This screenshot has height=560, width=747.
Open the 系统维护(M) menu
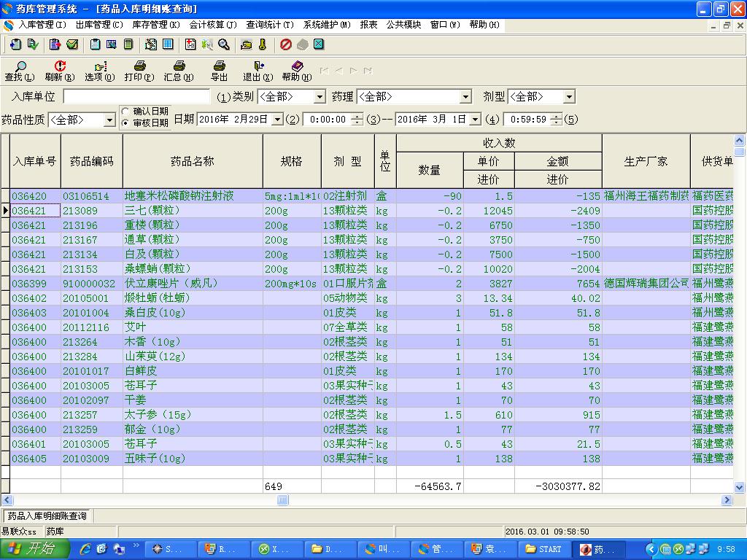coord(327,25)
